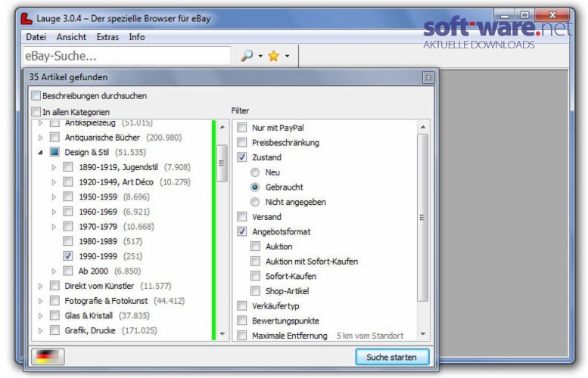This screenshot has width=588, height=378.
Task: Check Antiquarische Bücher category
Action: pyautogui.click(x=54, y=138)
